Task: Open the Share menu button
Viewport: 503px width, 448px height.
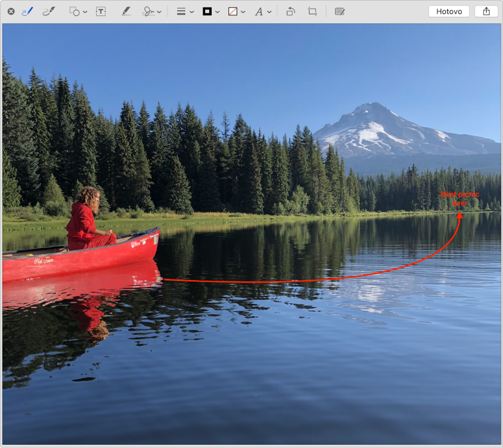Action: [486, 11]
